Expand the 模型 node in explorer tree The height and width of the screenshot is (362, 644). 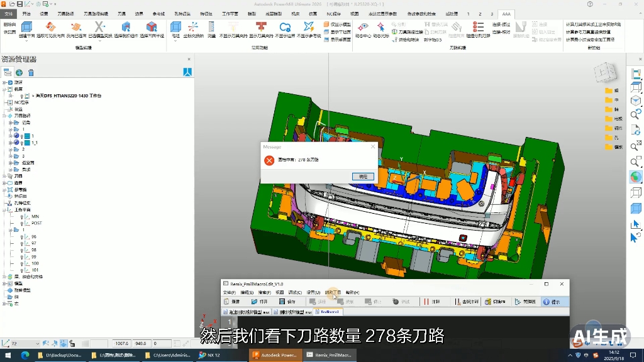[x=4, y=283]
